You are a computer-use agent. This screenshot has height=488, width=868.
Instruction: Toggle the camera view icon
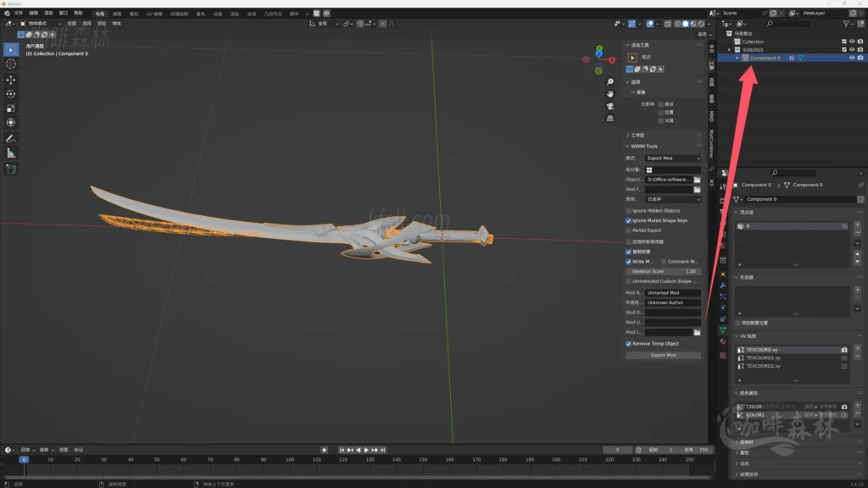coord(610,106)
